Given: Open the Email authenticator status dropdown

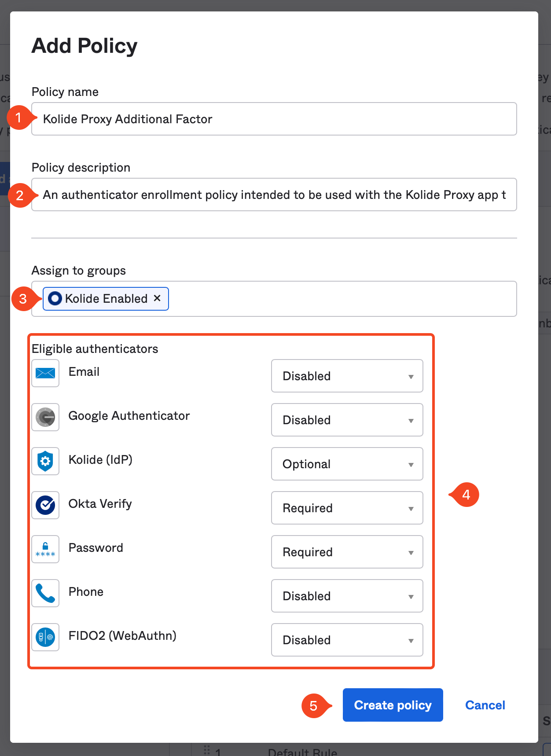Looking at the screenshot, I should (x=347, y=376).
